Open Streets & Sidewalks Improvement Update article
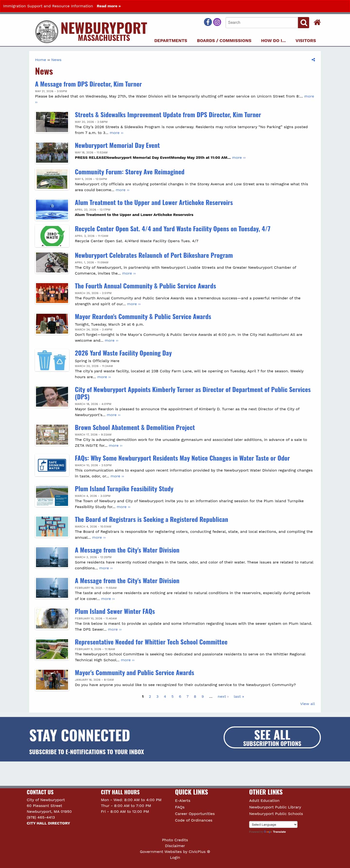Image resolution: width=350 pixels, height=868 pixels. (x=168, y=115)
